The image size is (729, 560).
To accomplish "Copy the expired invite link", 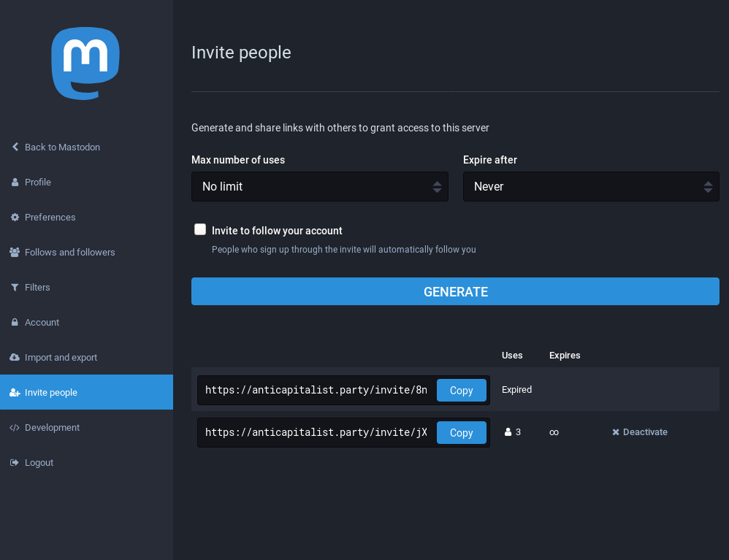I will [461, 390].
